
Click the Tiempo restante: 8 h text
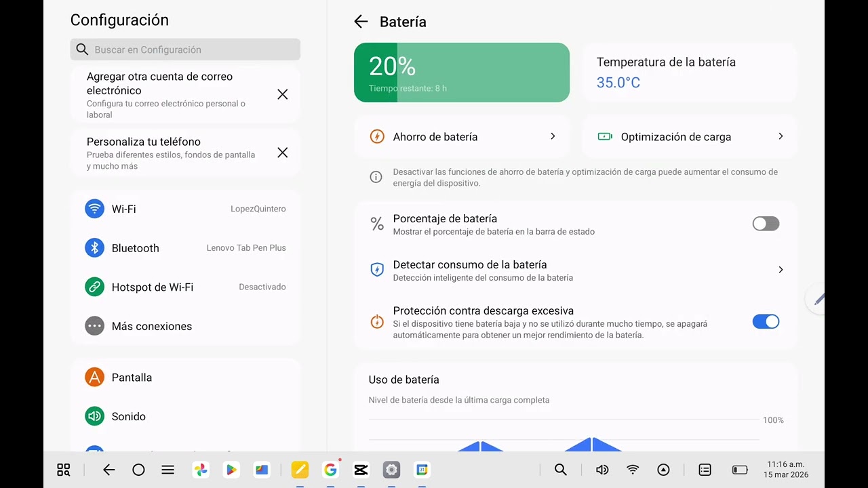(x=408, y=88)
